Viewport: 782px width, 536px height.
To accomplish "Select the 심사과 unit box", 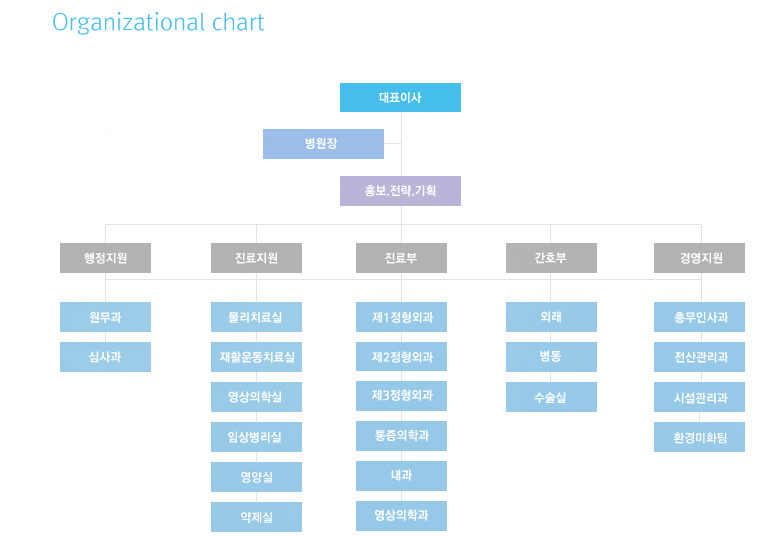I will click(105, 357).
